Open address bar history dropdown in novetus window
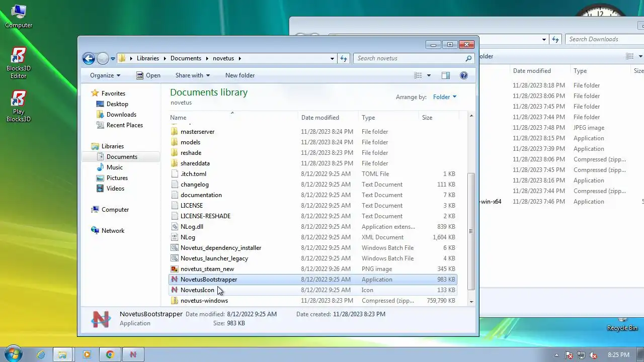644x362 pixels. tap(332, 58)
